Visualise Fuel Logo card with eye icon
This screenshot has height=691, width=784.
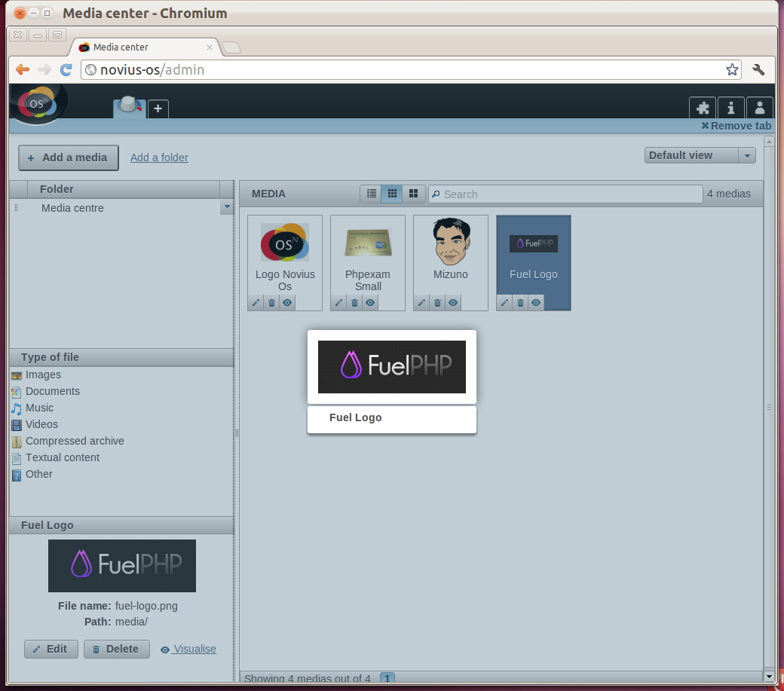pyautogui.click(x=536, y=303)
